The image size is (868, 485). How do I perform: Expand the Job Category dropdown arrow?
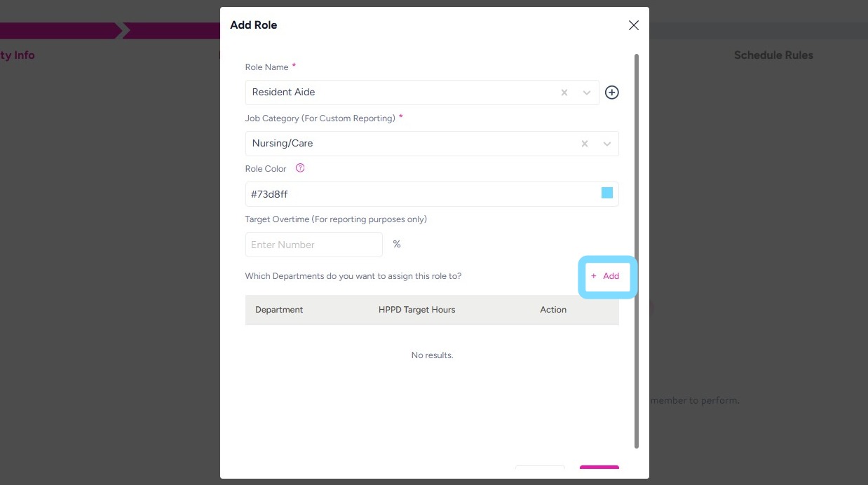[x=607, y=144]
